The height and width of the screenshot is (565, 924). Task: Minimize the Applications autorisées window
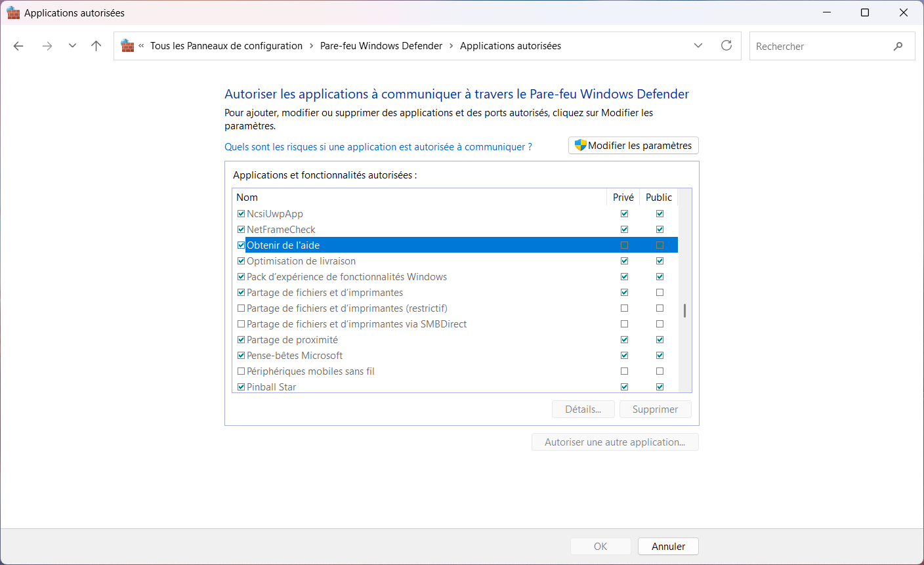[827, 12]
